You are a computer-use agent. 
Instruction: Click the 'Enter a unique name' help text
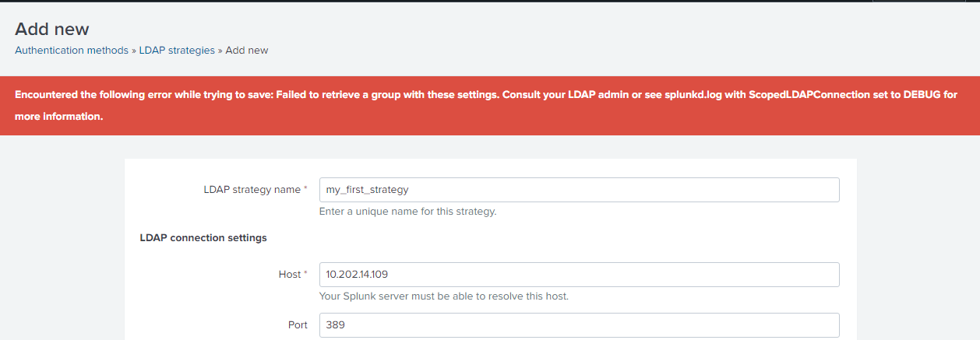click(x=408, y=212)
